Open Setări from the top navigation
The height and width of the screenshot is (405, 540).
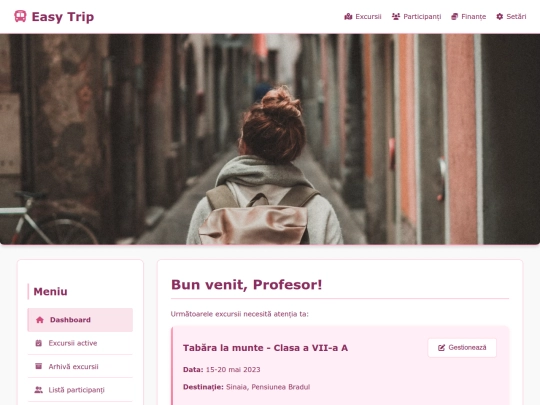click(511, 17)
